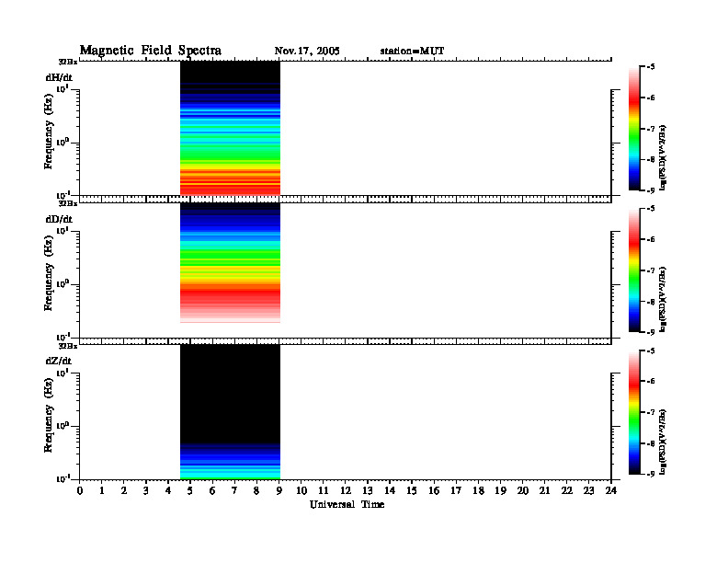Image resolution: width=728 pixels, height=563 pixels.
Task: Click hour tick label '0' on time axis
Action: click(x=80, y=490)
